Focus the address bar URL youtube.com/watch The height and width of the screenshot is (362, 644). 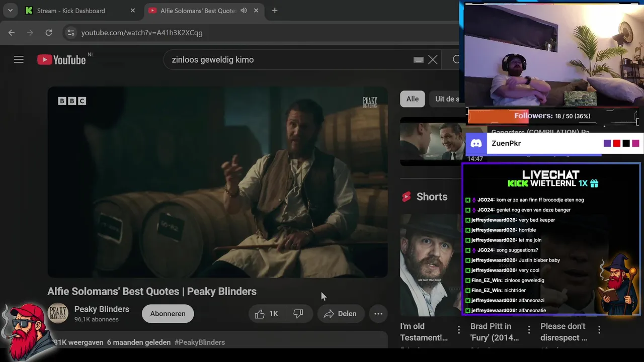point(142,33)
